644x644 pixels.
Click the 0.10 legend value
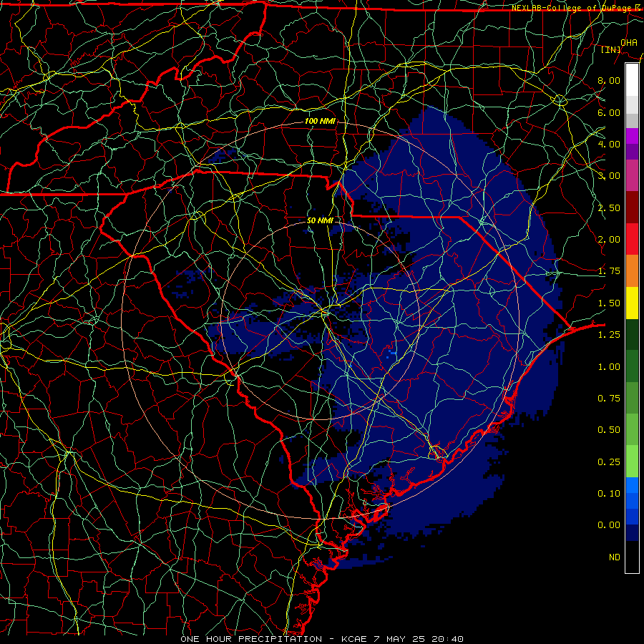[609, 494]
